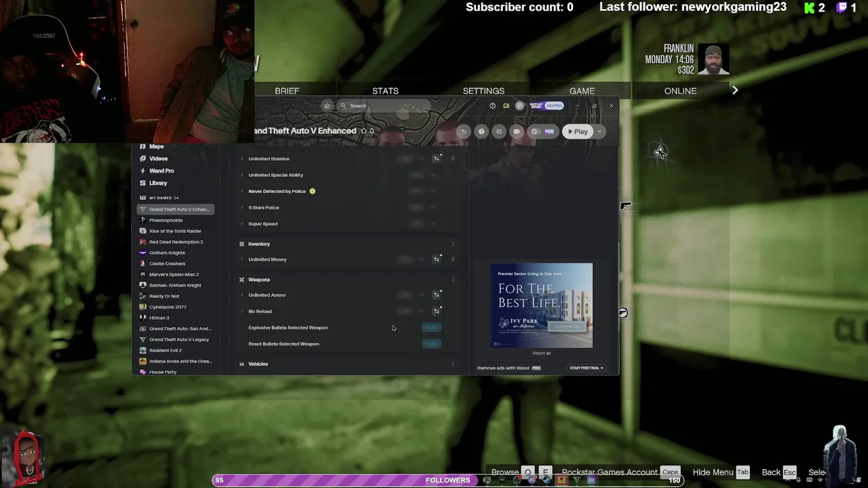Screen dimensions: 868x488
Task: Open hotkey settings for No Reload
Action: click(437, 311)
